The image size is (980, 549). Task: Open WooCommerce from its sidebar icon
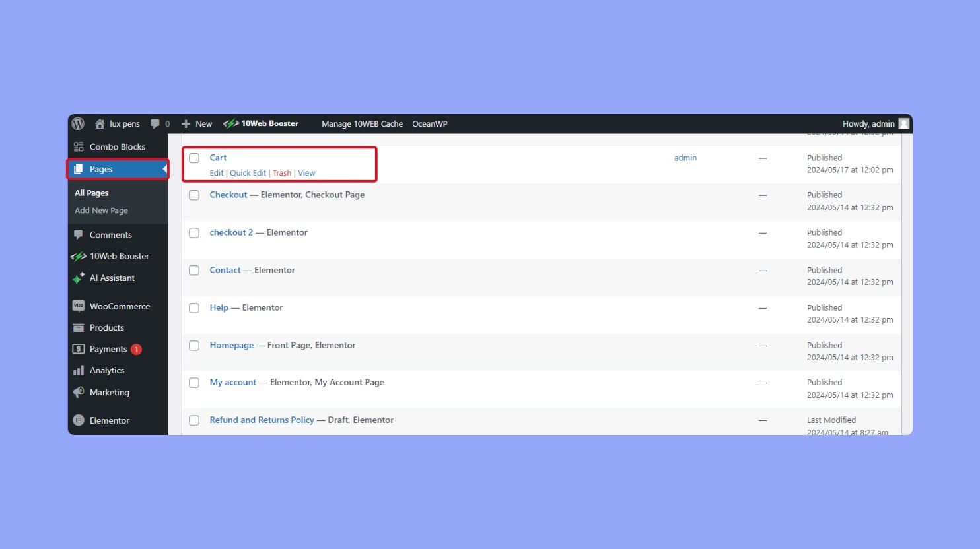click(x=78, y=306)
